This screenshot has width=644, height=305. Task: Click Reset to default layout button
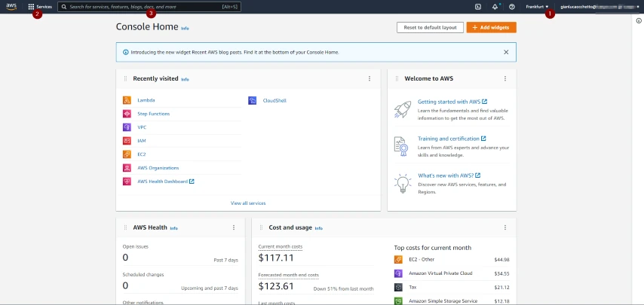[x=430, y=27]
